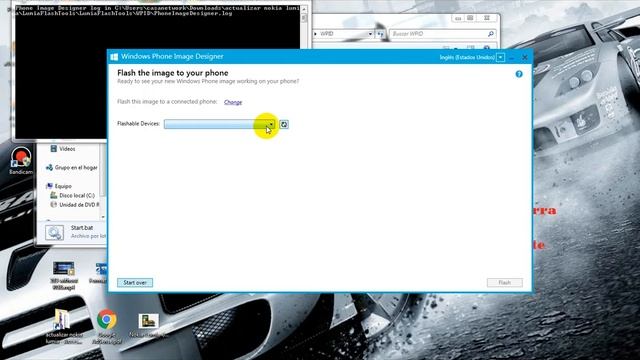Viewport: 640px width, 360px height.
Task: Close the Windows Phone Image Designer window
Action: pos(525,58)
